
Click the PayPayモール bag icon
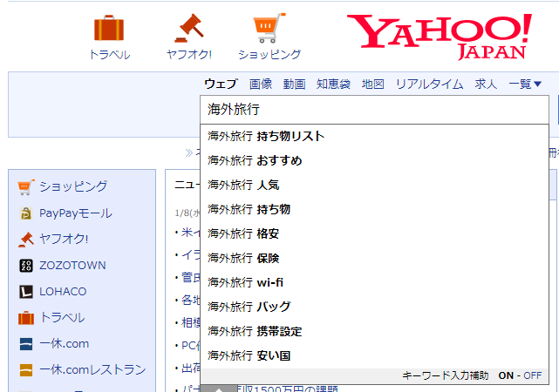25,213
